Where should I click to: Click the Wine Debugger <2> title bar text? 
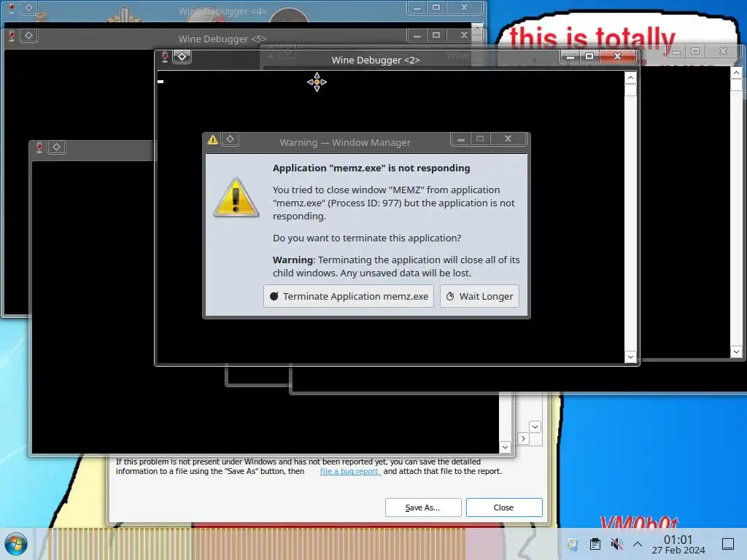(376, 60)
